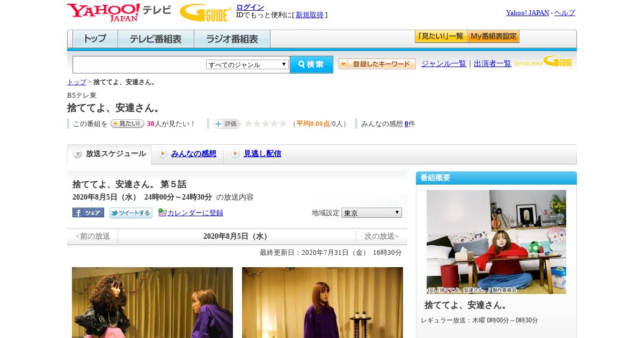This screenshot has height=338, width=644.
Task: Open 出演者一覧 link
Action: (x=493, y=63)
